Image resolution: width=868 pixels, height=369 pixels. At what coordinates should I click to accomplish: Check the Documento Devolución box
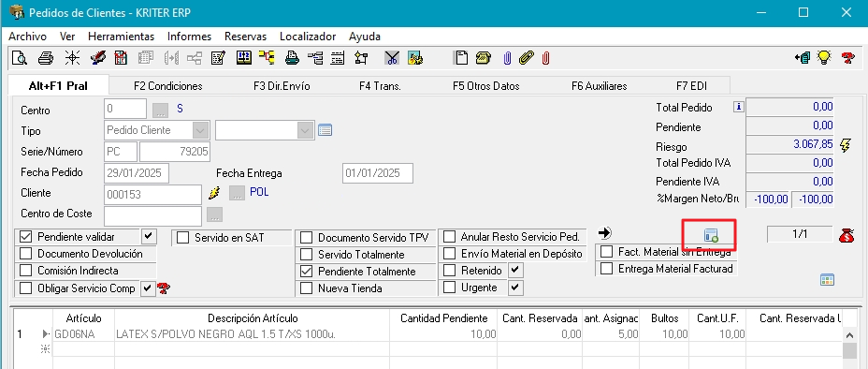pos(25,254)
